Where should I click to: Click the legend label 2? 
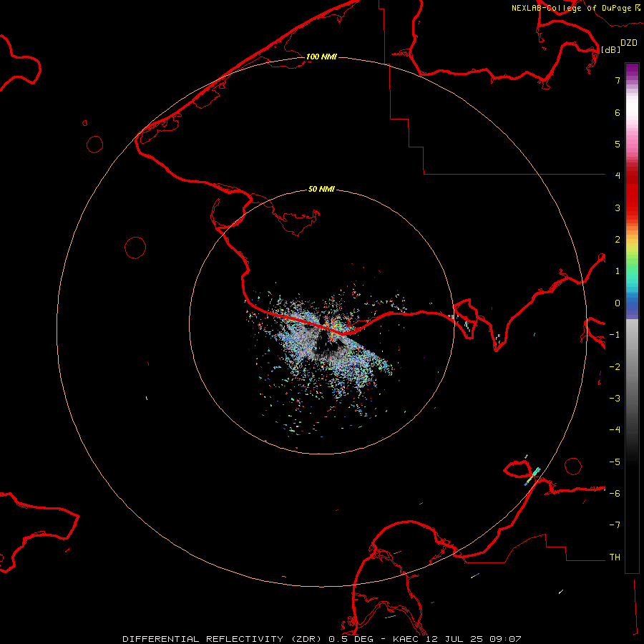click(618, 240)
